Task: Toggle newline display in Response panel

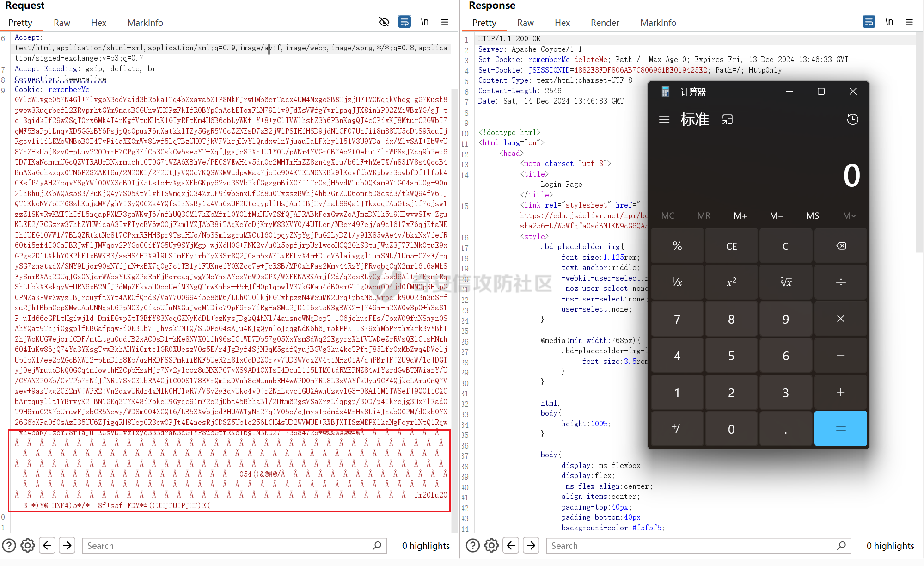Action: (889, 22)
